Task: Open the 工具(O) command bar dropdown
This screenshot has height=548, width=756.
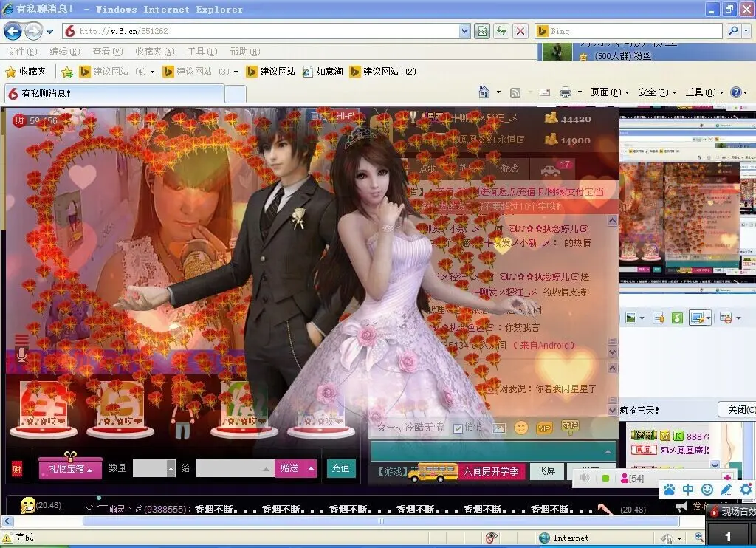Action: pyautogui.click(x=704, y=92)
